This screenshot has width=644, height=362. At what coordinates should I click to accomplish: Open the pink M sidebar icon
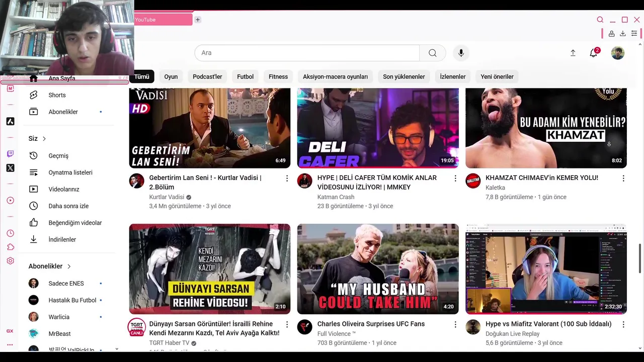click(x=10, y=88)
